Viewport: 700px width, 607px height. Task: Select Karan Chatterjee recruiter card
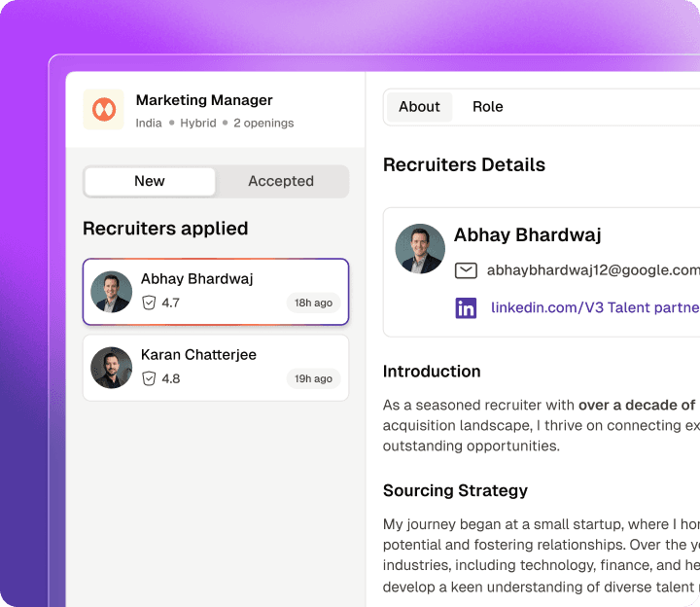pyautogui.click(x=216, y=368)
